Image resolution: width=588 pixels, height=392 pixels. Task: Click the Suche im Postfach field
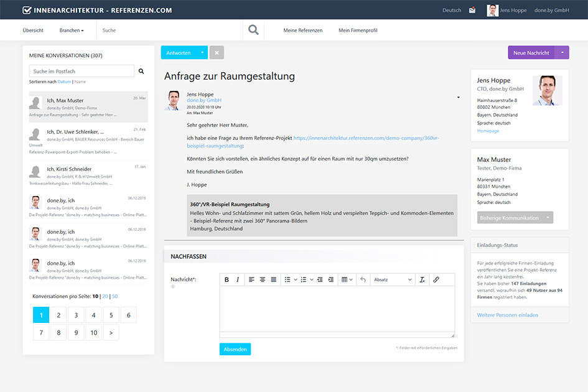pos(82,72)
